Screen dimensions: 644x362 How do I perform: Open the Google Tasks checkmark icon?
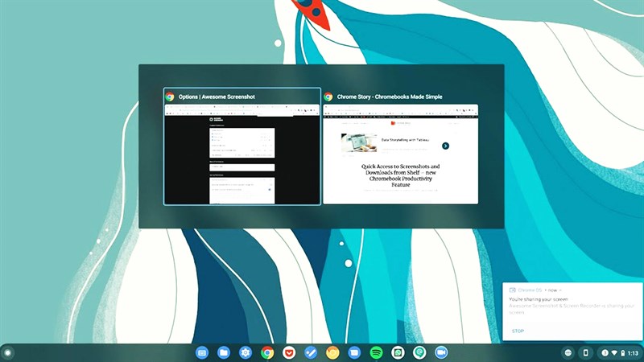(x=311, y=352)
